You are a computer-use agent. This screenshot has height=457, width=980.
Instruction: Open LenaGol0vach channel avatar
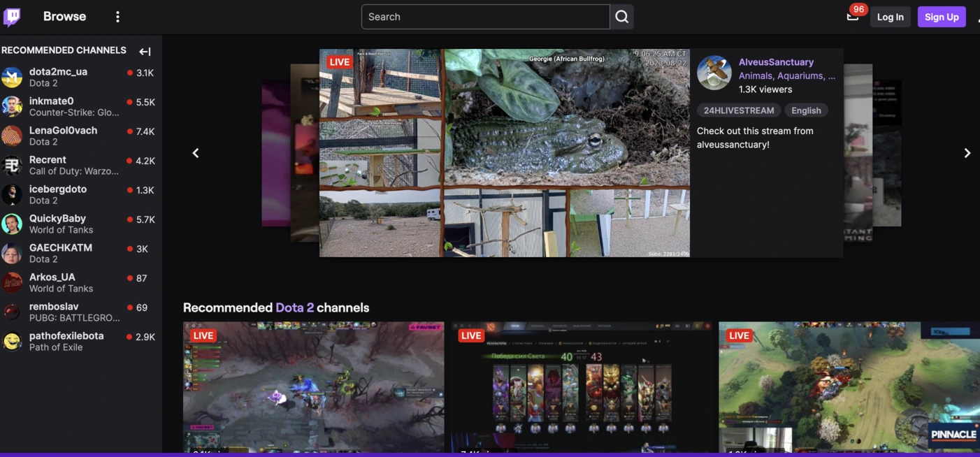[12, 136]
